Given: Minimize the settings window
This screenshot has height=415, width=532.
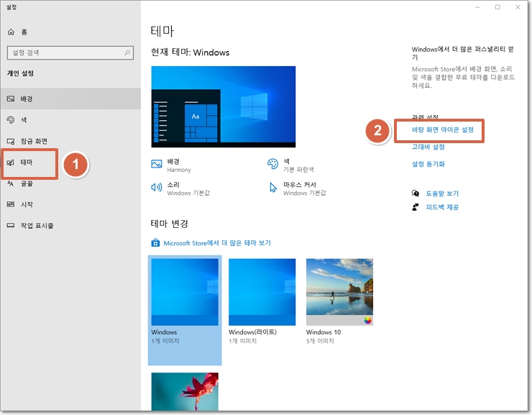Looking at the screenshot, I should pos(477,7).
